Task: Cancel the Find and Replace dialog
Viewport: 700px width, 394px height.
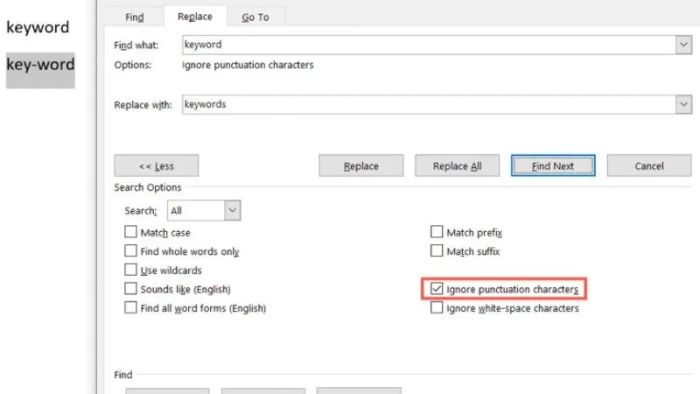Action: pos(649,166)
